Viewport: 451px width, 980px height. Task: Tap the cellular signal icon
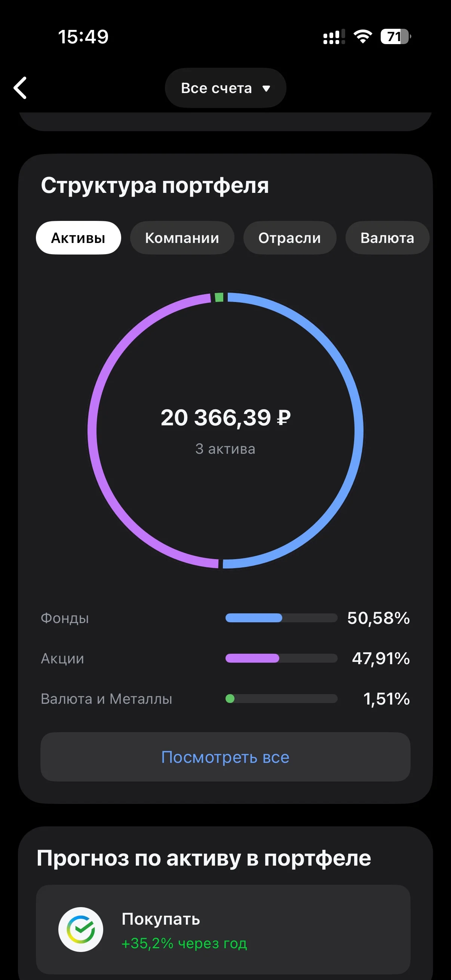[334, 37]
